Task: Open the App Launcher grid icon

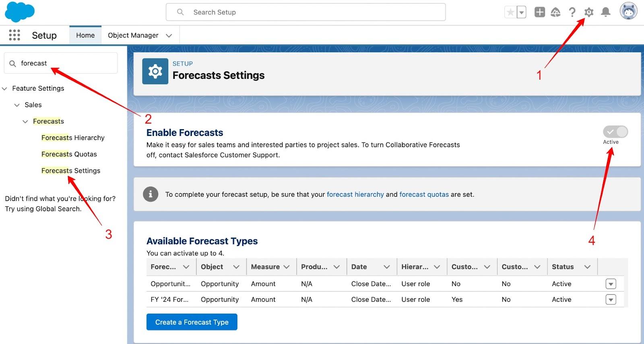Action: 14,35
